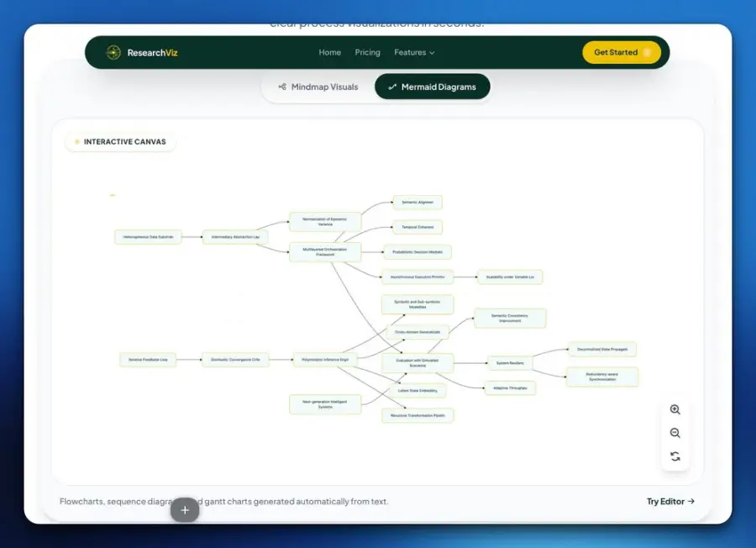The height and width of the screenshot is (548, 756).
Task: Zoom out of the canvas
Action: (675, 433)
